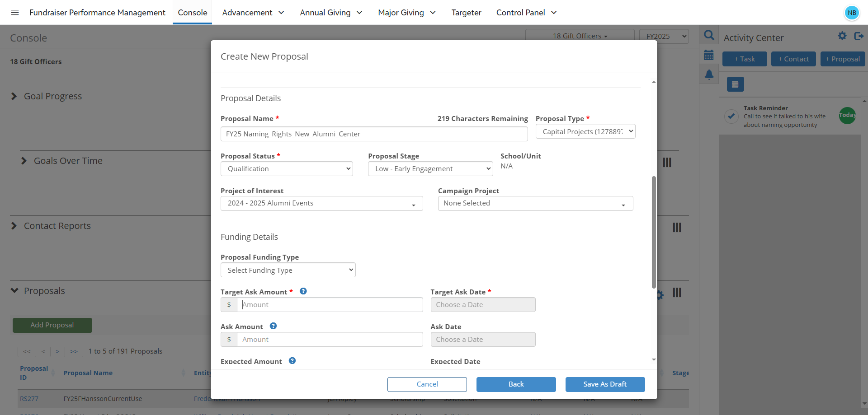Screen dimensions: 868x415
Task: Open the Ask Date picker
Action: tap(483, 340)
